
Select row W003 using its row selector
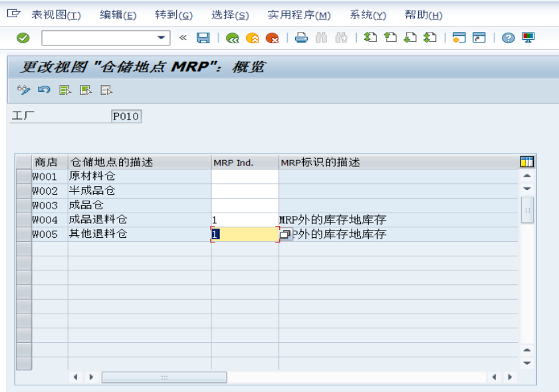(24, 205)
